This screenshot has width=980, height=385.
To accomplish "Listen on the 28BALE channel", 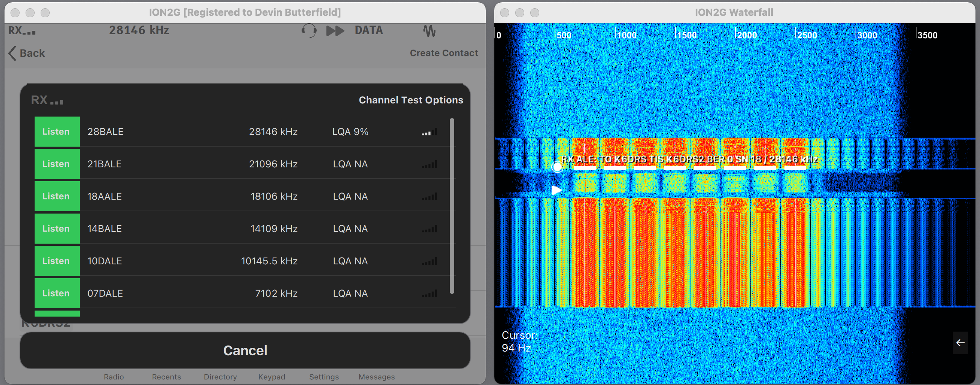I will coord(57,132).
